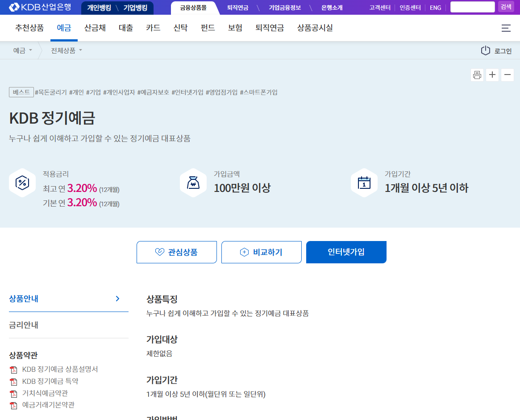Click inside the top search input field
The width and height of the screenshot is (520, 420).
click(472, 7)
